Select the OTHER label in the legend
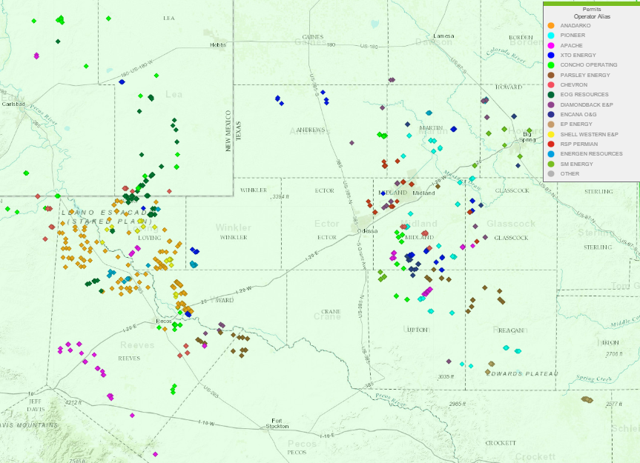This screenshot has width=640, height=463. tap(569, 174)
